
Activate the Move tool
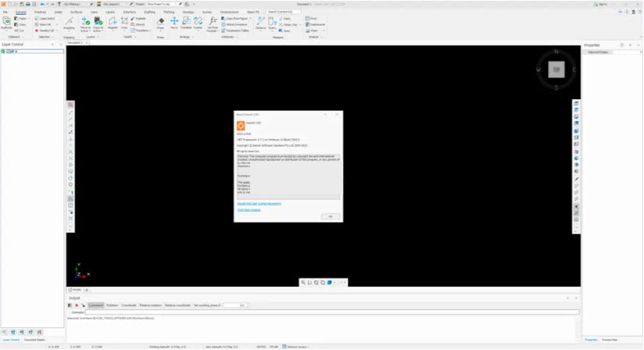tap(174, 23)
